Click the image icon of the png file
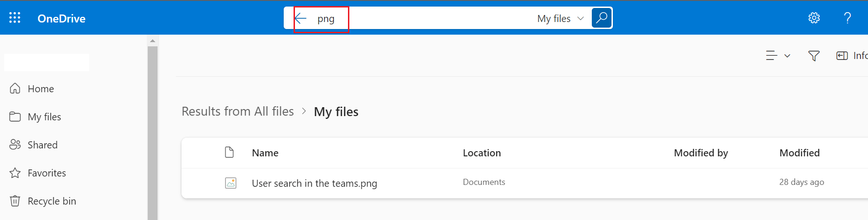 [231, 183]
